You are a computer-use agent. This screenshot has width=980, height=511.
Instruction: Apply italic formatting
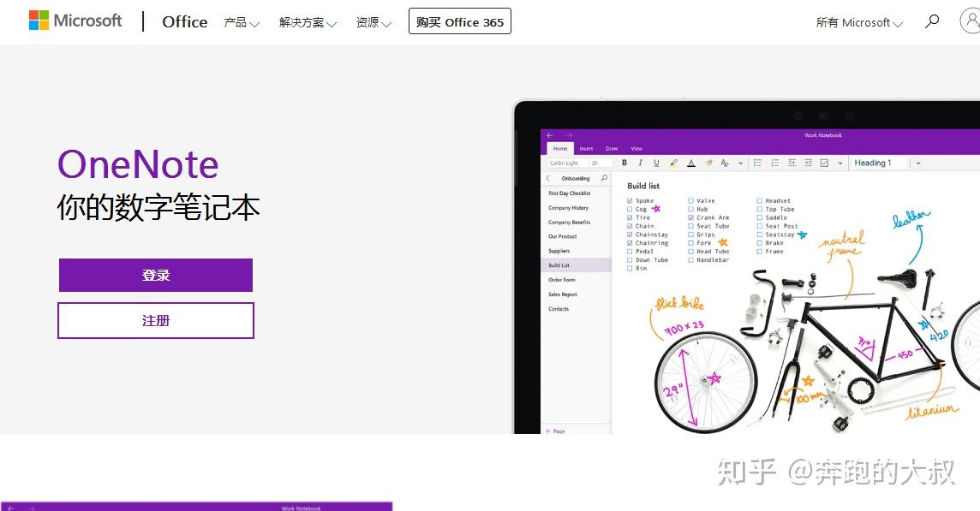click(641, 163)
